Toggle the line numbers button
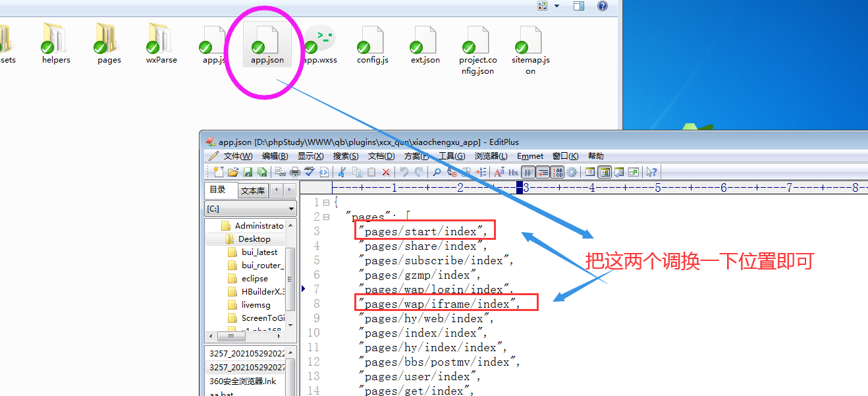 [x=557, y=172]
